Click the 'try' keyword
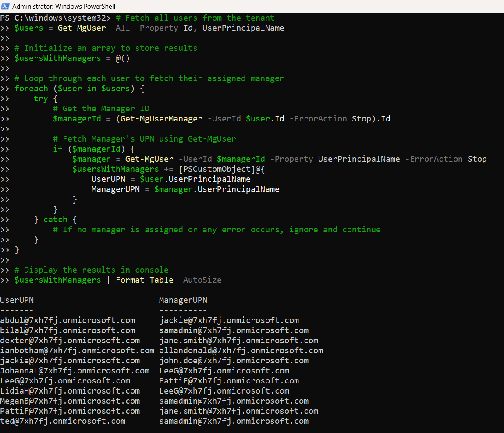 coord(41,99)
